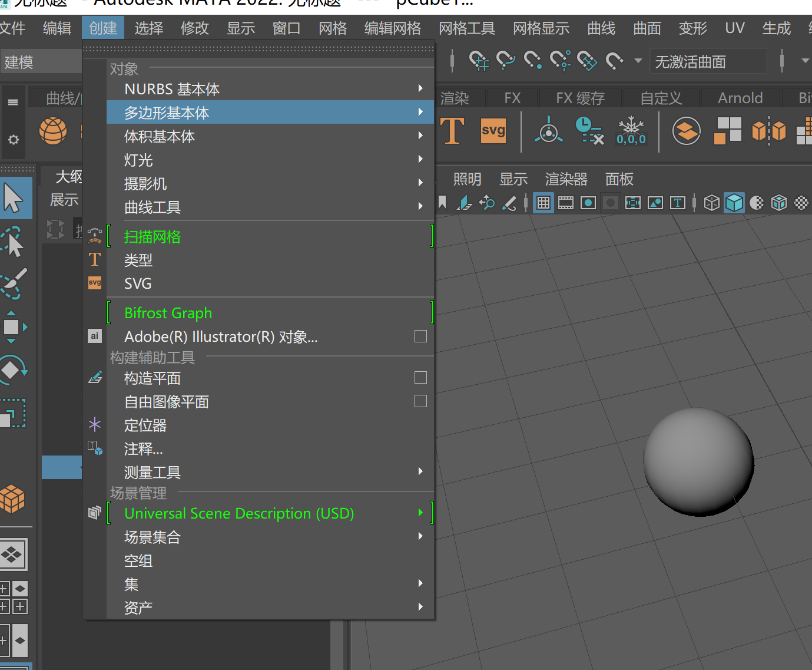Open the 建模 menu set dropdown
This screenshot has width=812, height=670.
click(41, 61)
